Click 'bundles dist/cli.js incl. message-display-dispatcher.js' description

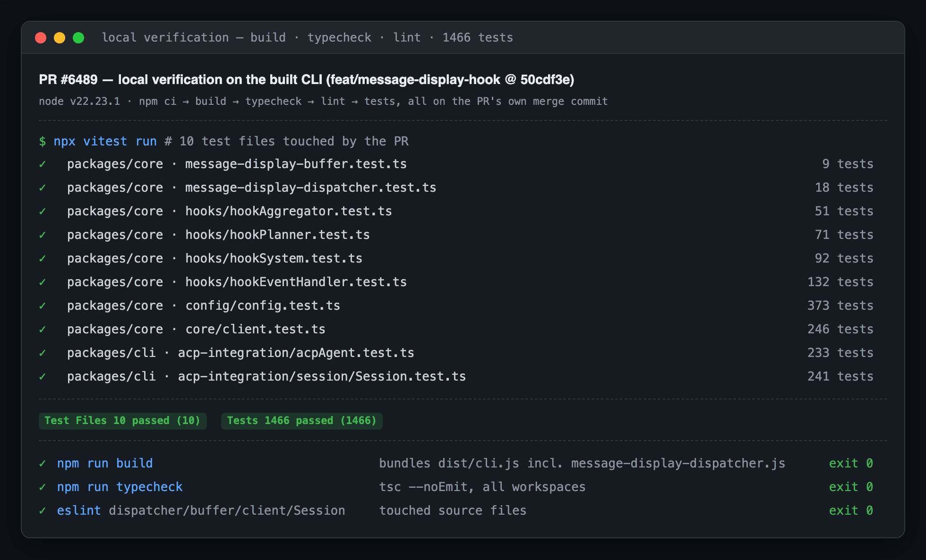582,463
